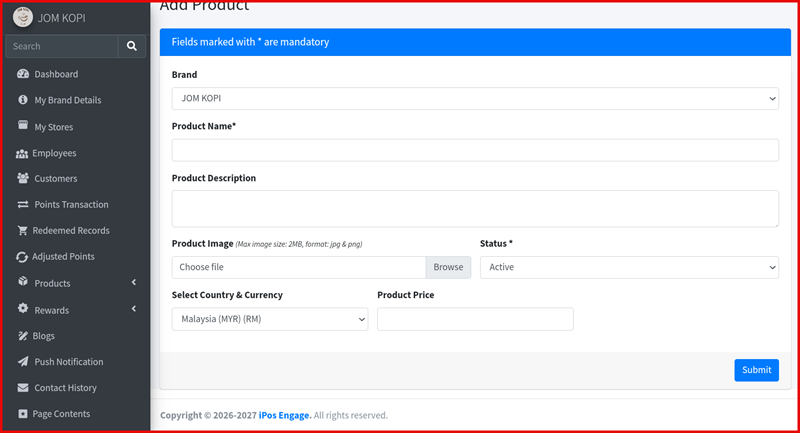The image size is (800, 433).
Task: Focus the Product Name input field
Action: click(475, 150)
